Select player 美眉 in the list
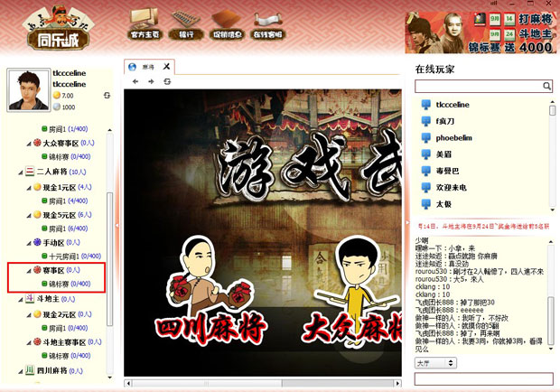Viewport: 560px width, 392px height. [x=443, y=154]
